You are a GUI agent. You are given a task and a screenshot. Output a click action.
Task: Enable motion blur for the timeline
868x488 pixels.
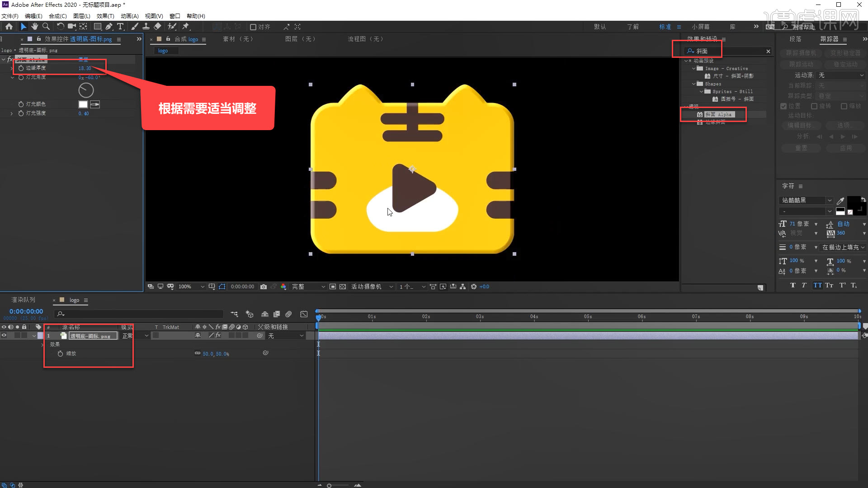288,314
